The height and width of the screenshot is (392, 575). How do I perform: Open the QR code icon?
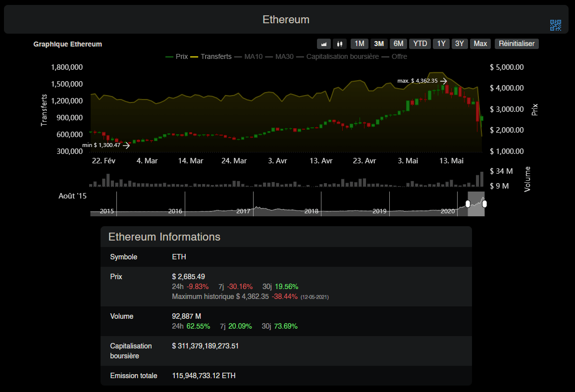point(556,25)
